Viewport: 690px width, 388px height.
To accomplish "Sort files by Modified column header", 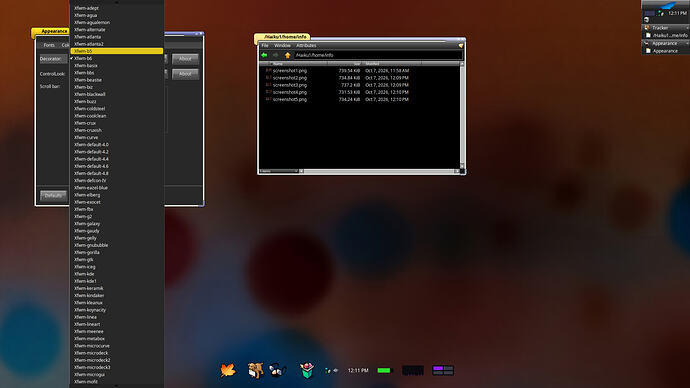I will (x=392, y=64).
